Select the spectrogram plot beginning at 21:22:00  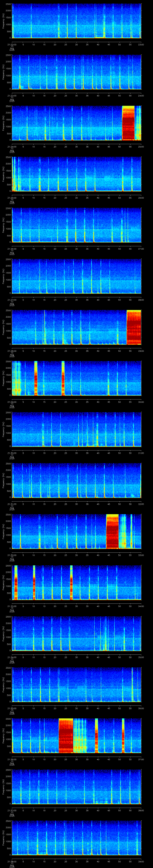point(76,21)
